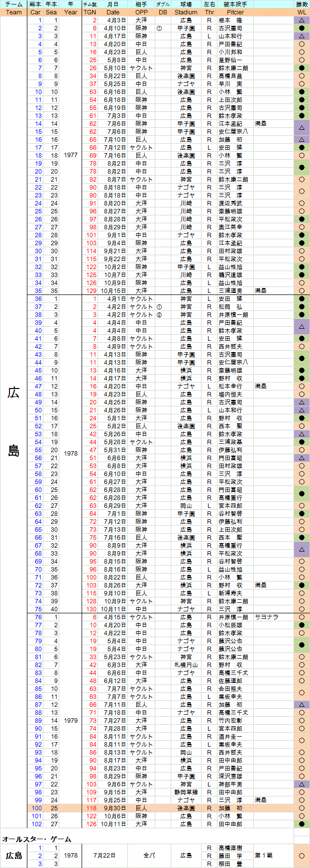Click the bold '広島' team label under オールスター
Image resolution: width=310 pixels, height=868 pixels.
14,856
